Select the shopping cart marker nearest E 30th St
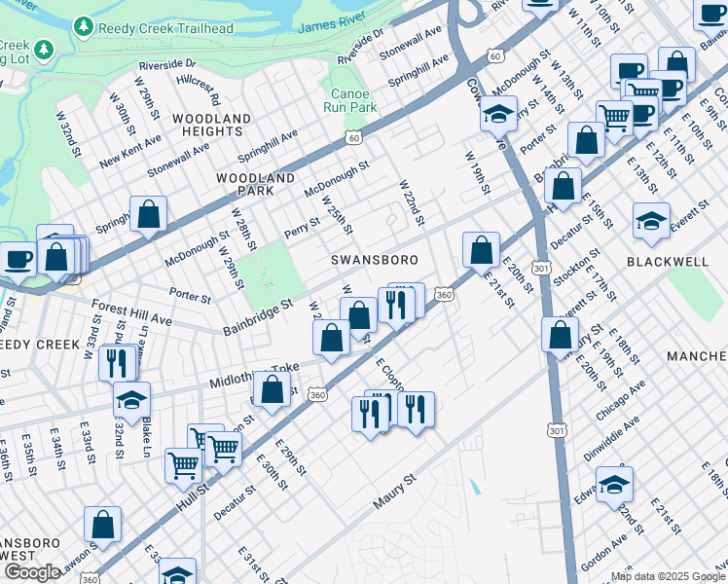The image size is (728, 584). click(x=223, y=451)
